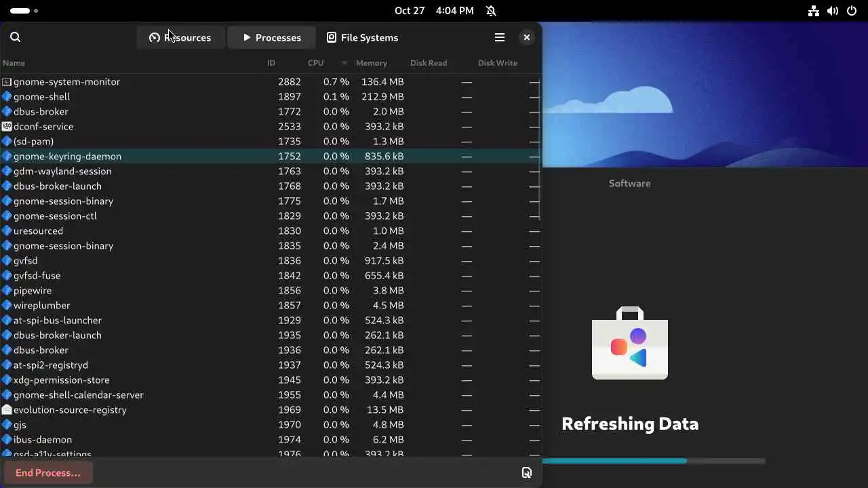Sort by the Disk Read column header

429,63
